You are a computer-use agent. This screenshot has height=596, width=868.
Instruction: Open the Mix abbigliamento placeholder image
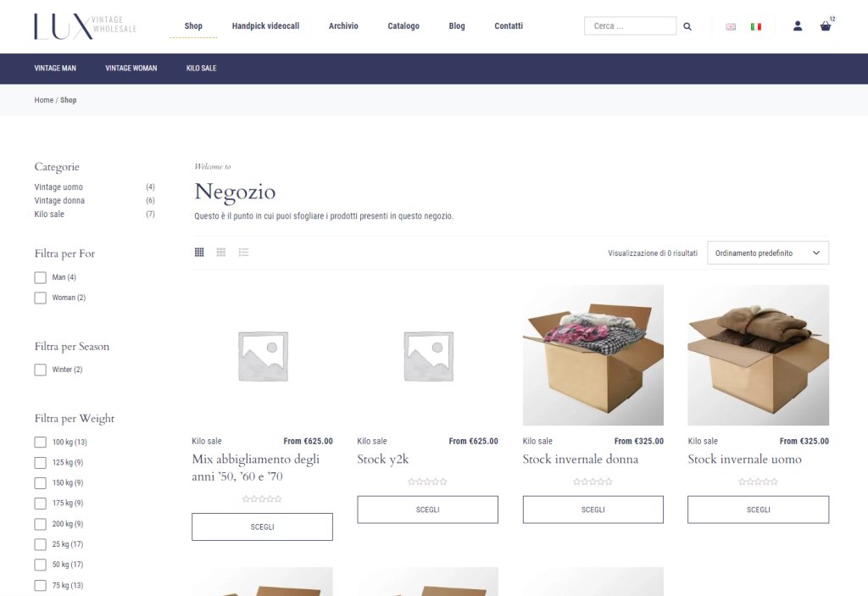263,355
